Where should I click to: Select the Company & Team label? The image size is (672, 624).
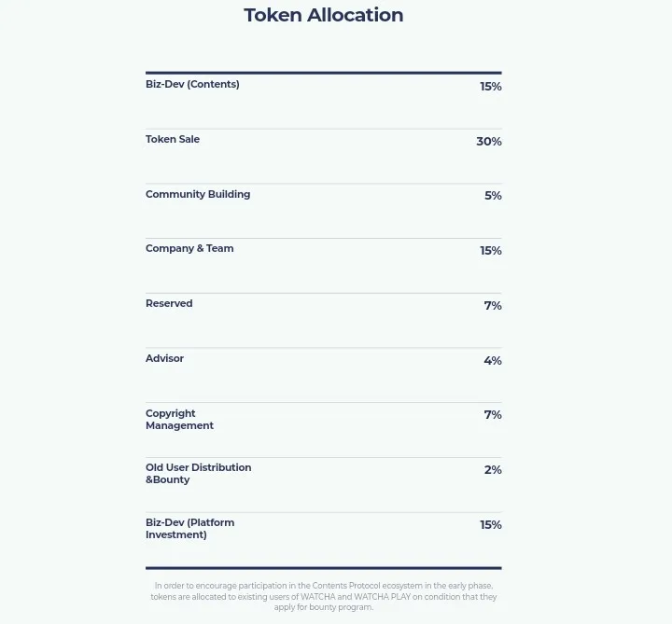189,248
